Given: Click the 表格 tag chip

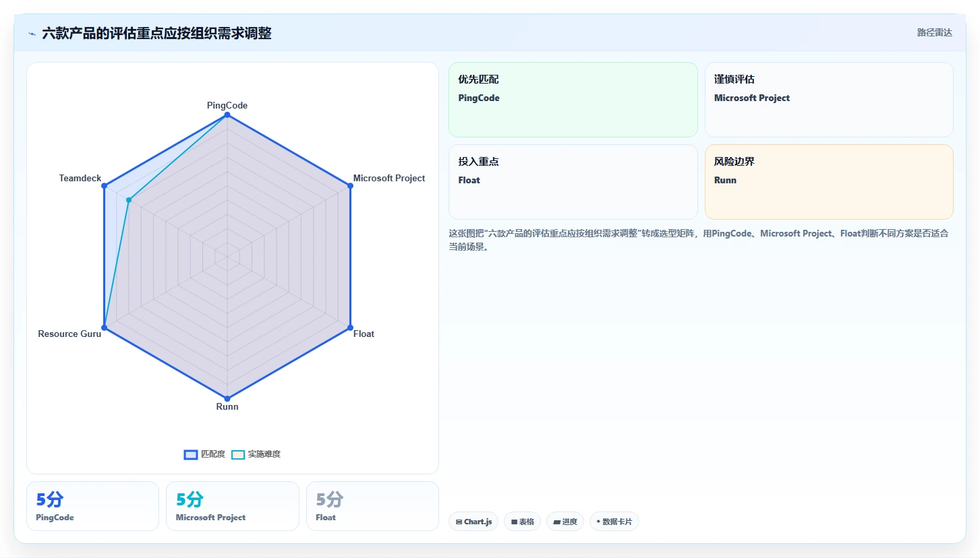Looking at the screenshot, I should point(522,522).
